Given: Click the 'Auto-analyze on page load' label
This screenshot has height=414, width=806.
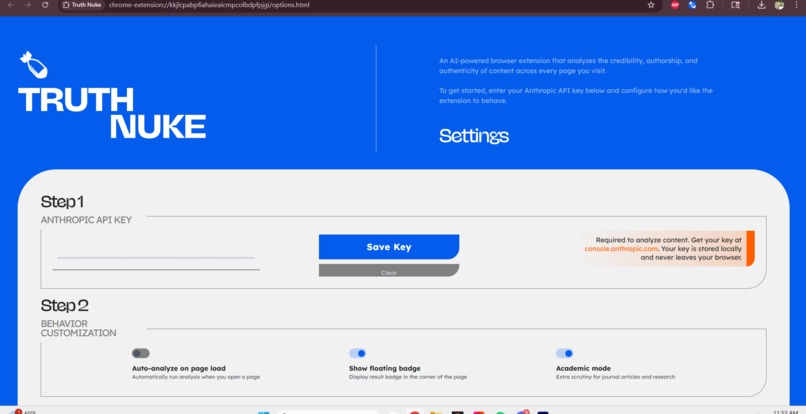Looking at the screenshot, I should [178, 368].
